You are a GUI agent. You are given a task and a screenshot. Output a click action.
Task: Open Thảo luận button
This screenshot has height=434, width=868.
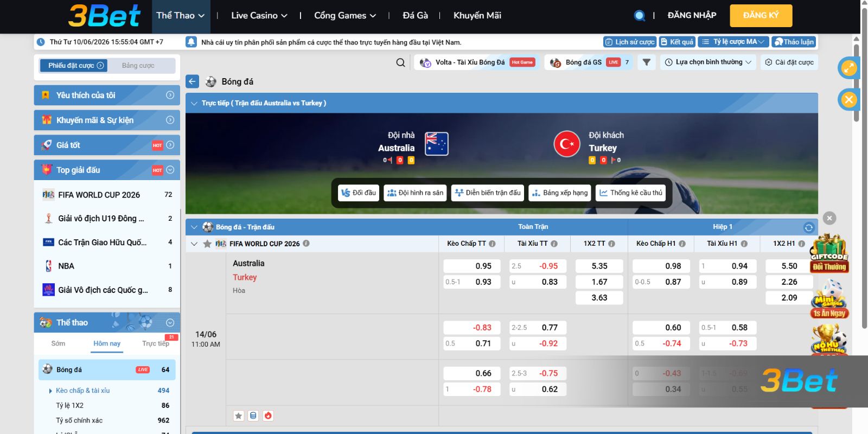[x=794, y=42]
